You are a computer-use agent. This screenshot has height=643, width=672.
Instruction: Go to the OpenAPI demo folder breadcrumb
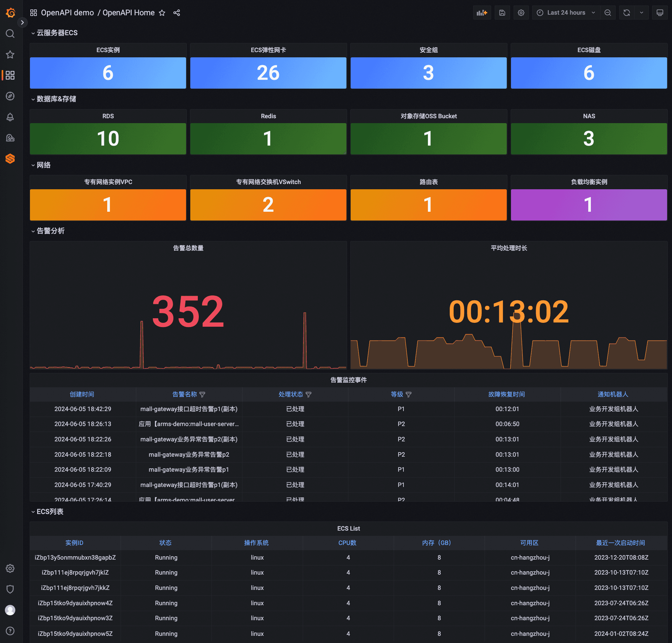[x=67, y=13]
